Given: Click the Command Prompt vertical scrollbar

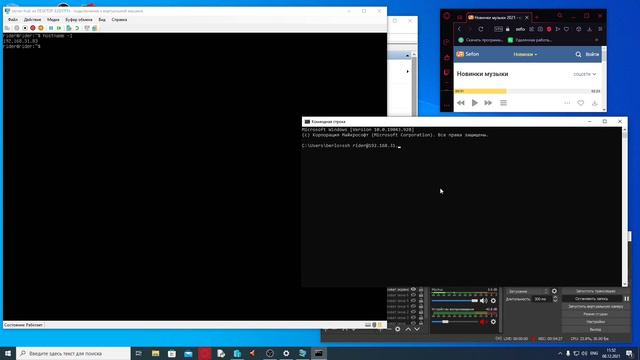Looking at the screenshot, I should click(624, 207).
